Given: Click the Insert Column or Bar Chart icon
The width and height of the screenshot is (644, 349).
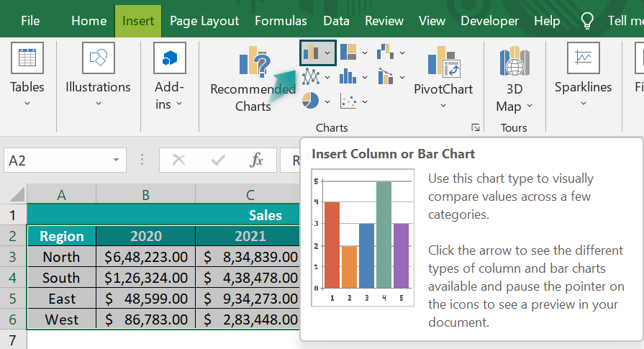Looking at the screenshot, I should 311,53.
